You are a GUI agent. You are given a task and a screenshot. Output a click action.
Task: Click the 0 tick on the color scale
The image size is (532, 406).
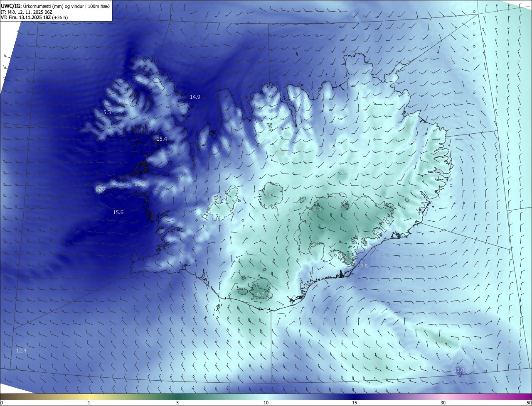tap(2, 403)
